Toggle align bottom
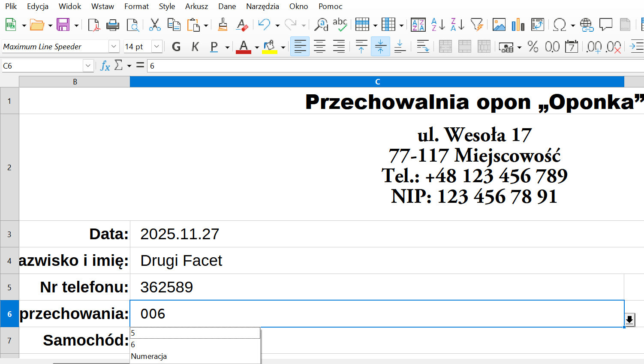644x364 pixels. point(400,46)
